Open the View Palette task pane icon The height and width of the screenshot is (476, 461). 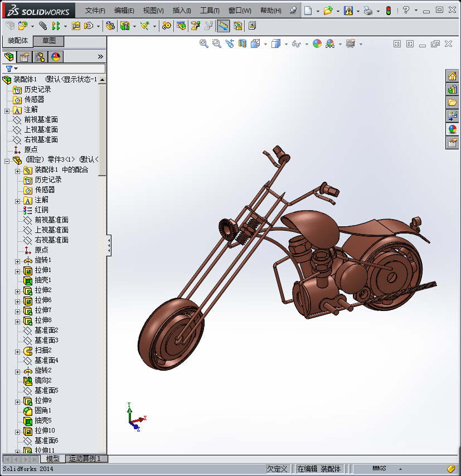pyautogui.click(x=452, y=116)
